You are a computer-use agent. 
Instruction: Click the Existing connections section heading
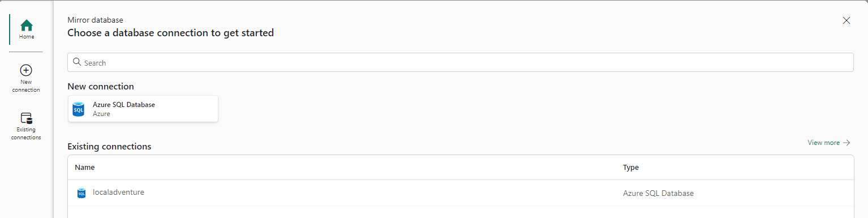click(x=109, y=147)
